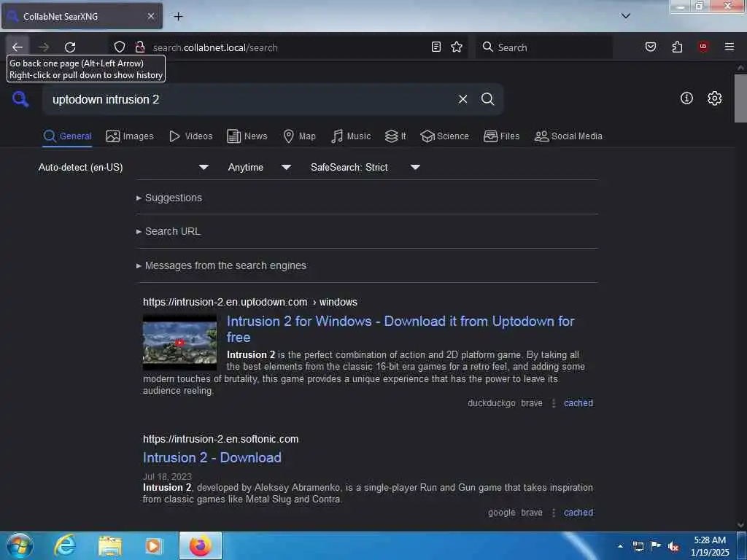
Task: Switch to the Music tab
Action: [x=351, y=136]
